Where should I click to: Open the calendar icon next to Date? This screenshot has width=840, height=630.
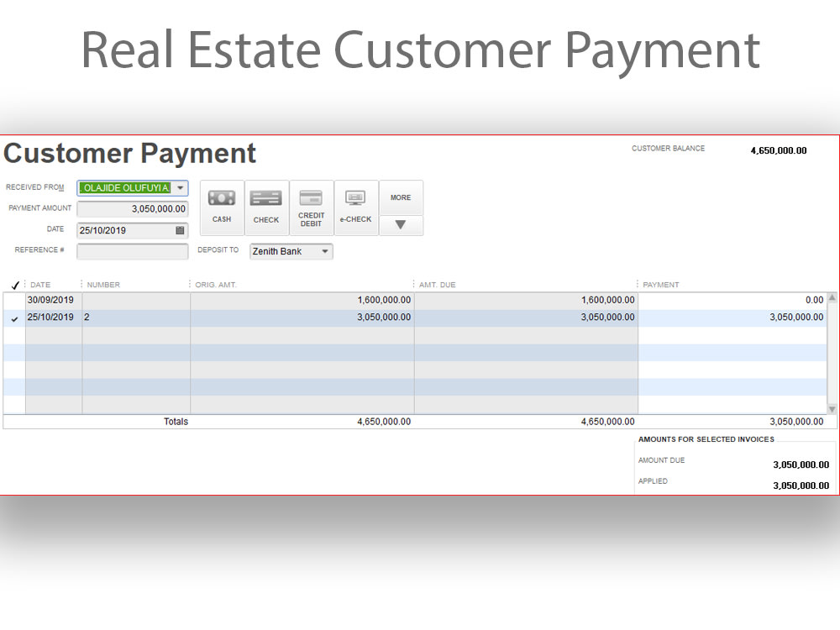(x=180, y=229)
